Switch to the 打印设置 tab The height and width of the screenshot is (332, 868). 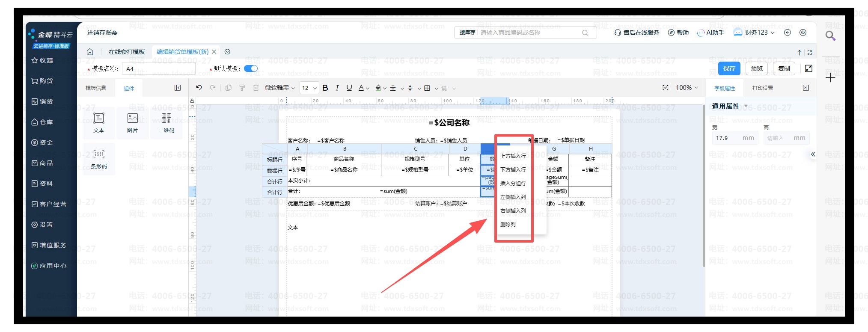pos(762,88)
